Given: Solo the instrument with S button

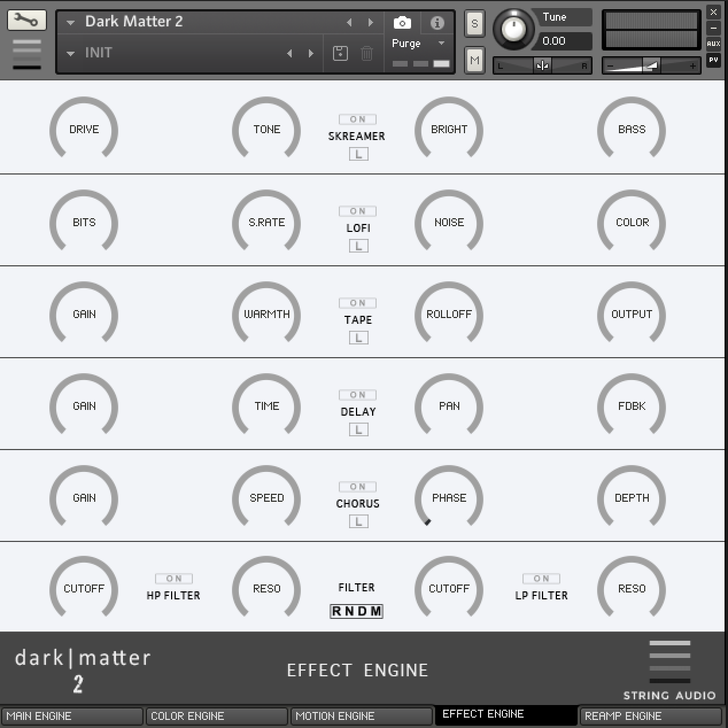Looking at the screenshot, I should (x=474, y=24).
